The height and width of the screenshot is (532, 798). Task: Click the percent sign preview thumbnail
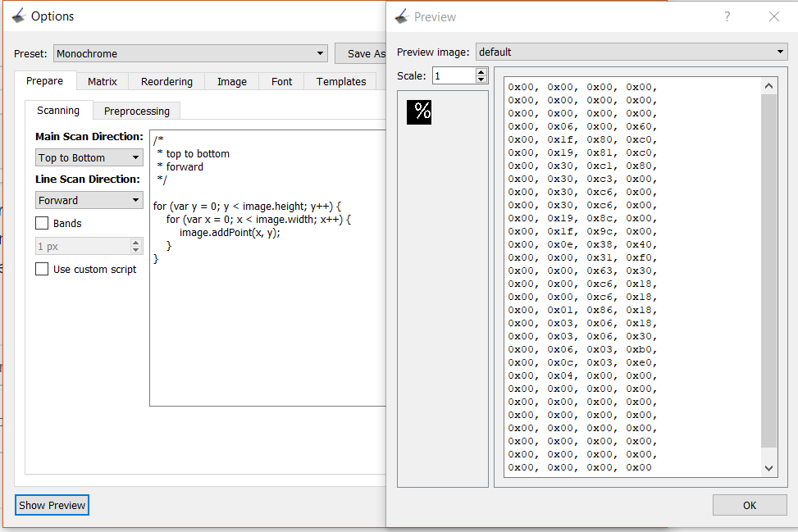point(419,112)
